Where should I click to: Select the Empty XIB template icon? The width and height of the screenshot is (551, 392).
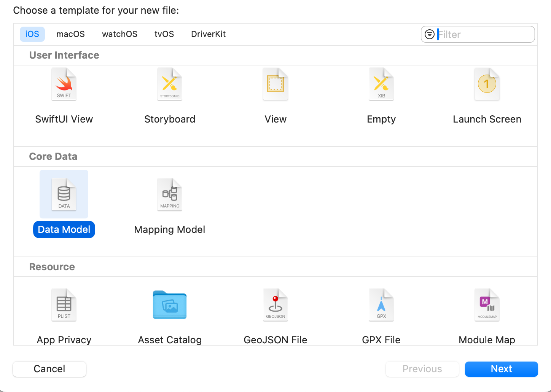coord(381,84)
